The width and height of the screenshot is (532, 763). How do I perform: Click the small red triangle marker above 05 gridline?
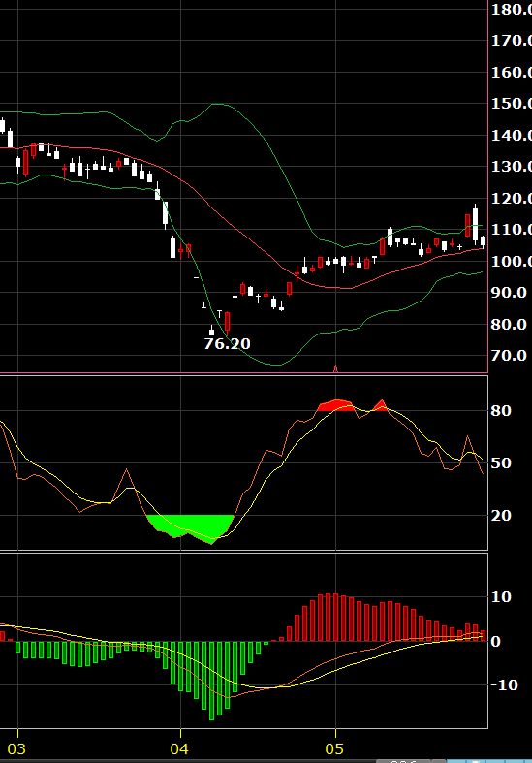point(335,368)
